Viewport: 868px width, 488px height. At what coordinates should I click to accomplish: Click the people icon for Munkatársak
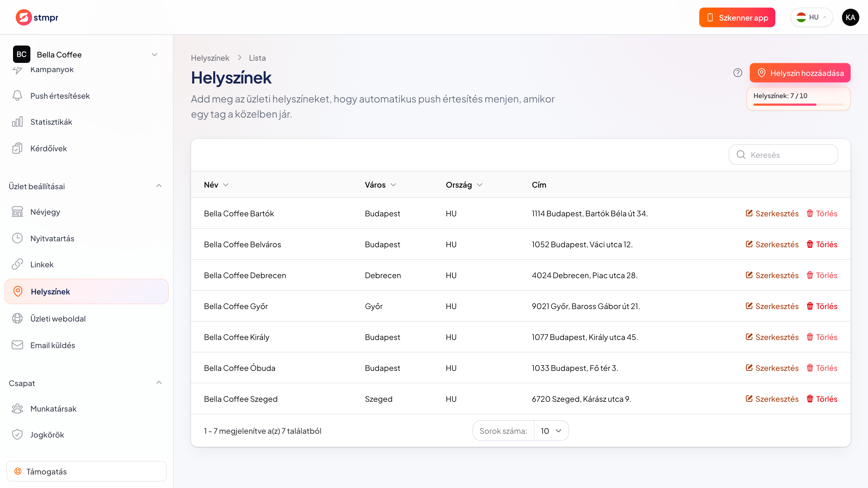pos(17,409)
